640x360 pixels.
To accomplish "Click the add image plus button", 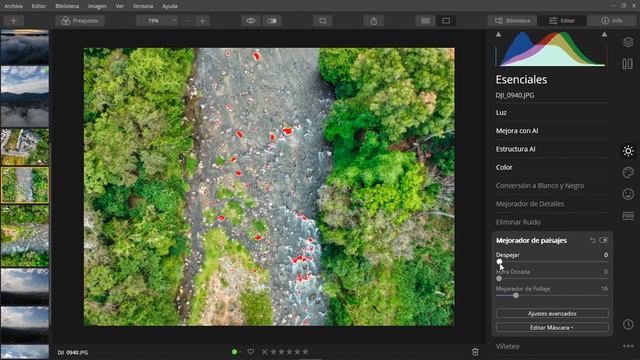I will coord(13,21).
